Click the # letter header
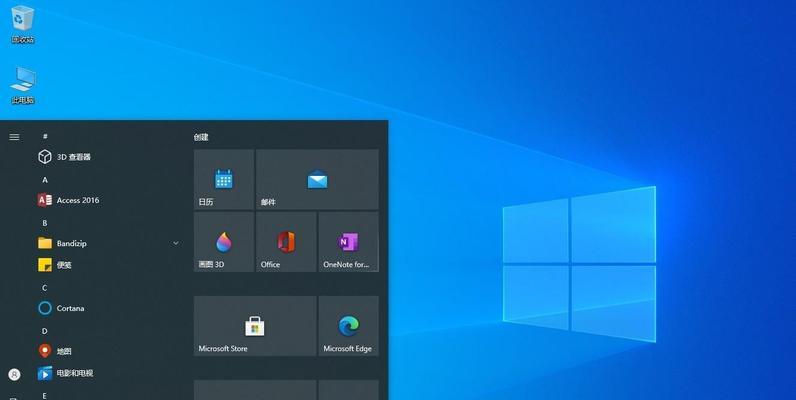The width and height of the screenshot is (796, 400). coord(45,136)
